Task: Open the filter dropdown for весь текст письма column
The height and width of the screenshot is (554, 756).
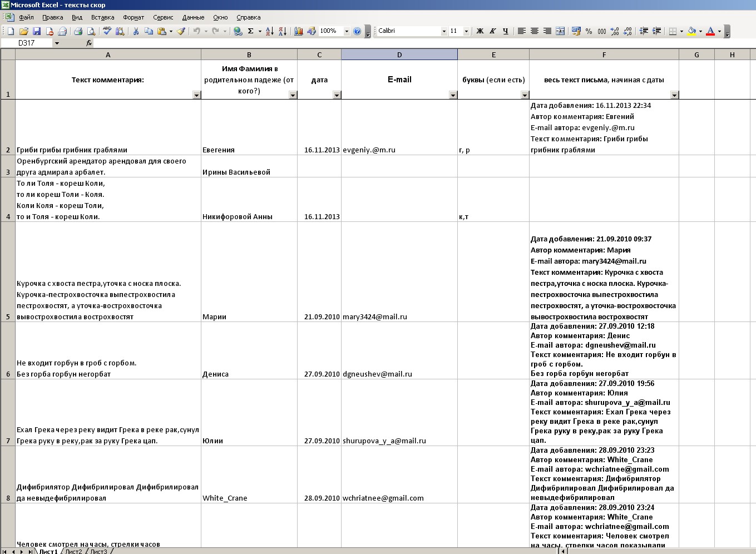Action: point(674,95)
